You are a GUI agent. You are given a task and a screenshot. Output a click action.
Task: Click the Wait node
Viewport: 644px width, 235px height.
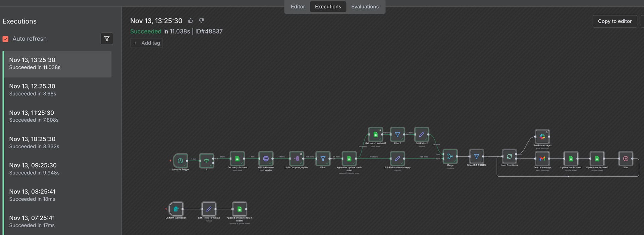pyautogui.click(x=626, y=159)
